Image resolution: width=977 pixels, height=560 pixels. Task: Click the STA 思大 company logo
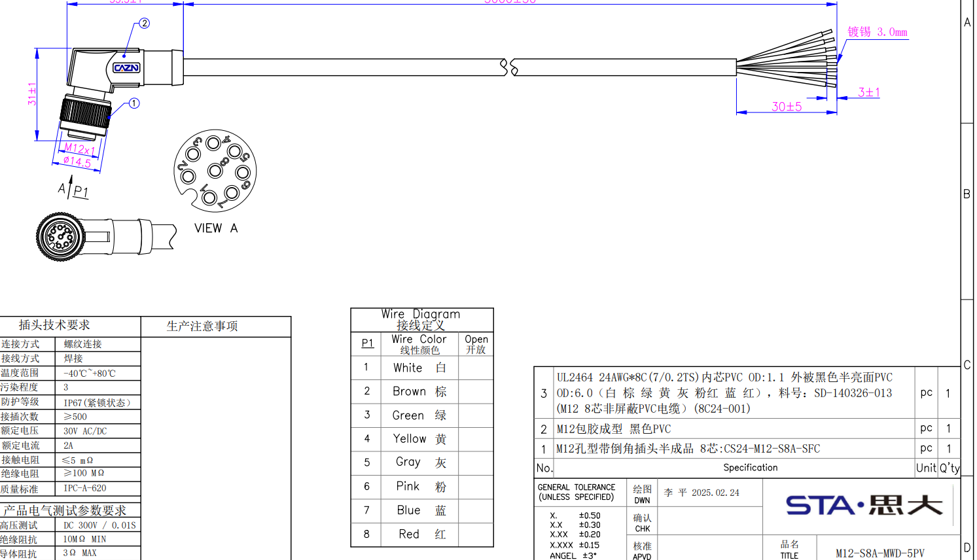[864, 506]
